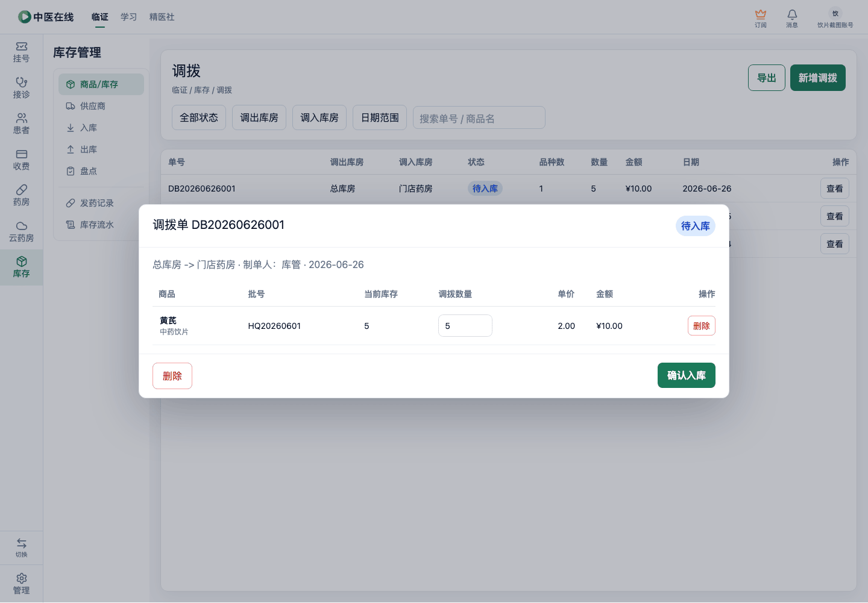Switch to the 精医社 tab

pos(162,17)
